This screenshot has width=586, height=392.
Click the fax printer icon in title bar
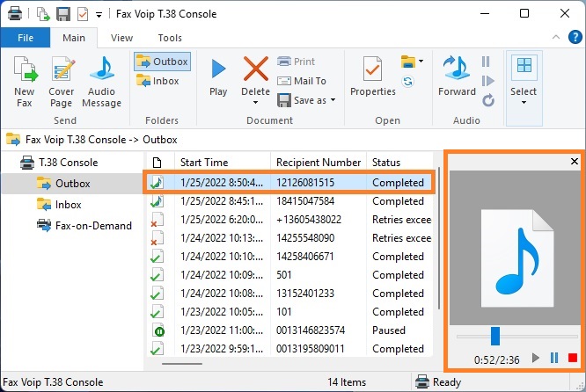coord(15,14)
